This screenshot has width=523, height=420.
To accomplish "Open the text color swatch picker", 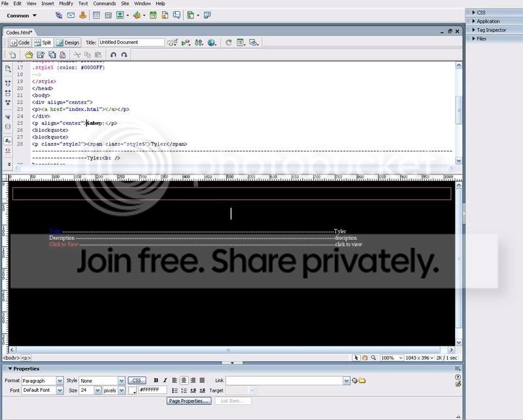I will [x=133, y=391].
